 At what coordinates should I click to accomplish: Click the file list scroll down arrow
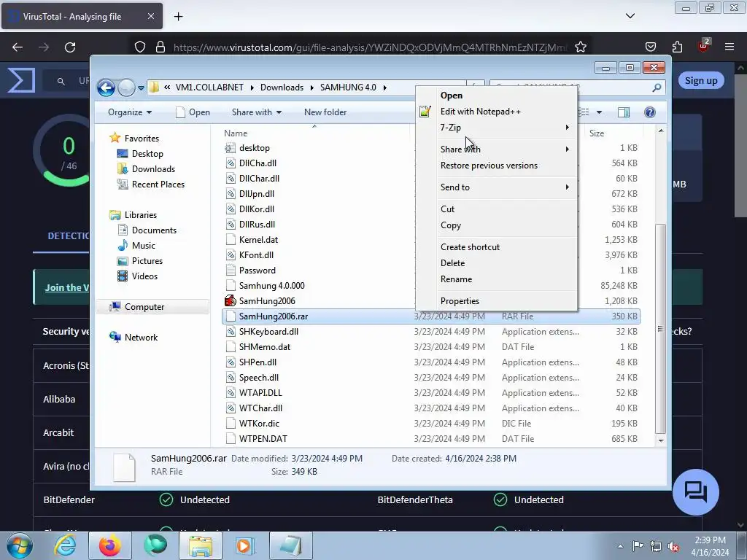pyautogui.click(x=660, y=440)
